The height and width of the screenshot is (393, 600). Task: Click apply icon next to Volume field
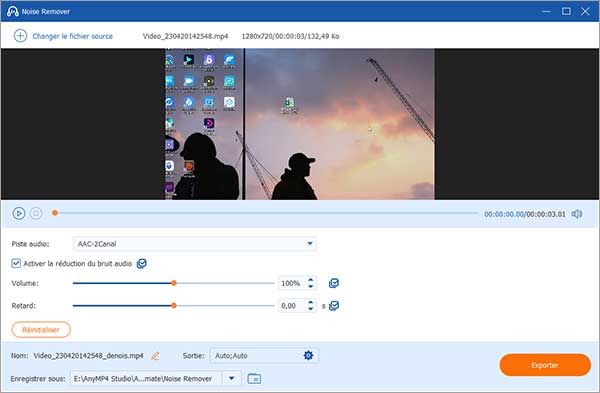click(334, 283)
